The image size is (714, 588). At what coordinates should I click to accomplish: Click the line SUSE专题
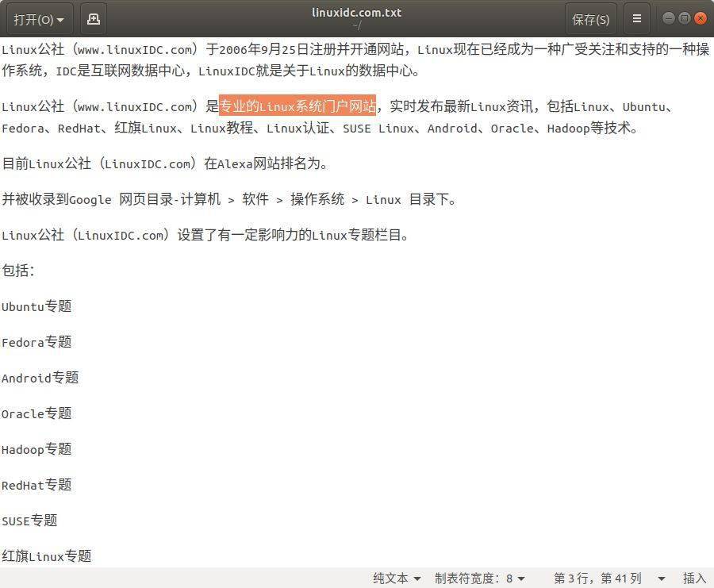29,521
